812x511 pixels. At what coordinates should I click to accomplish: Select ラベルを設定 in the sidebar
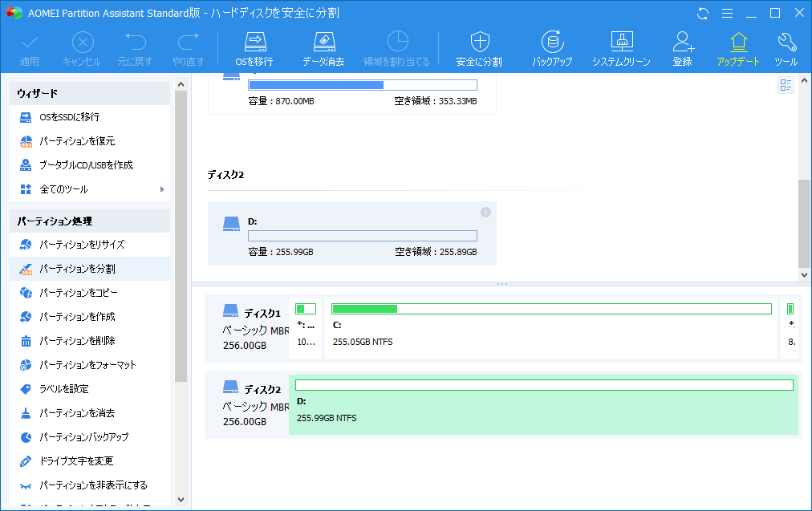90,389
